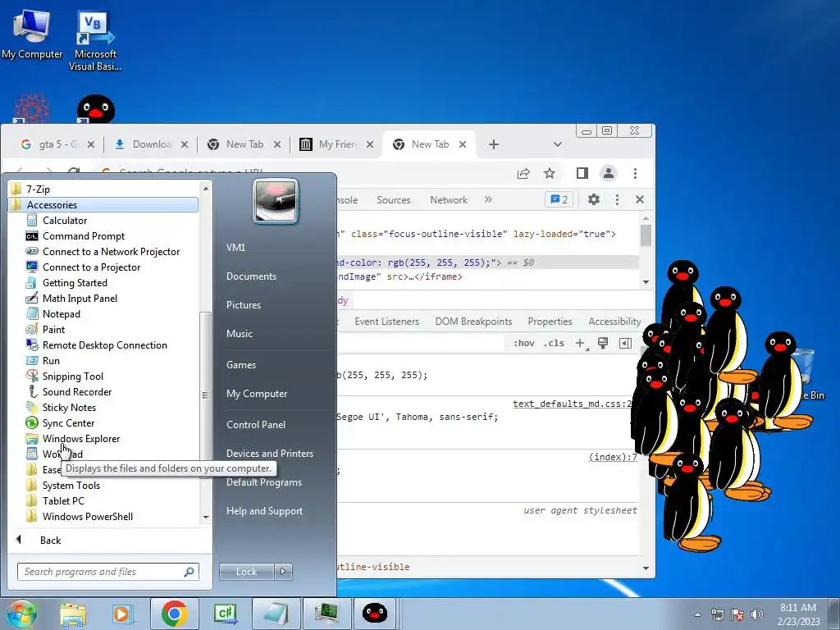Switch to the My Friend Chrome tab
The height and width of the screenshot is (630, 840).
[335, 144]
